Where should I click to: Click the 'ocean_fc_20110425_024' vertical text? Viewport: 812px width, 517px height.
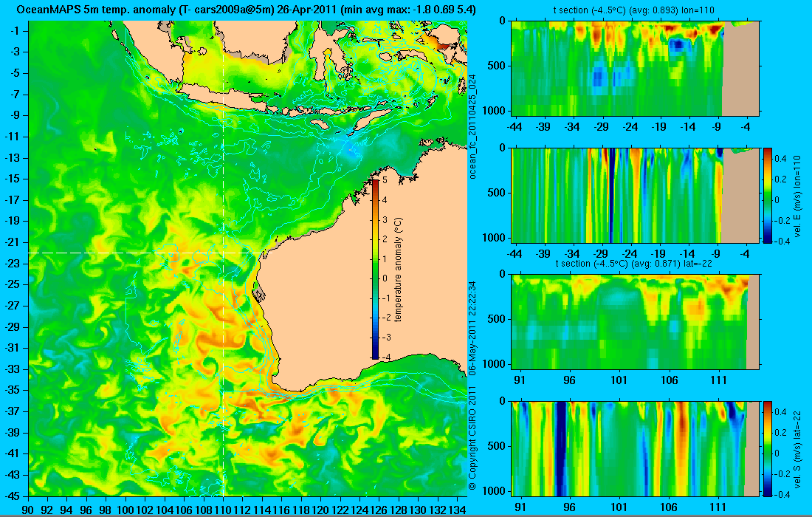[472, 126]
